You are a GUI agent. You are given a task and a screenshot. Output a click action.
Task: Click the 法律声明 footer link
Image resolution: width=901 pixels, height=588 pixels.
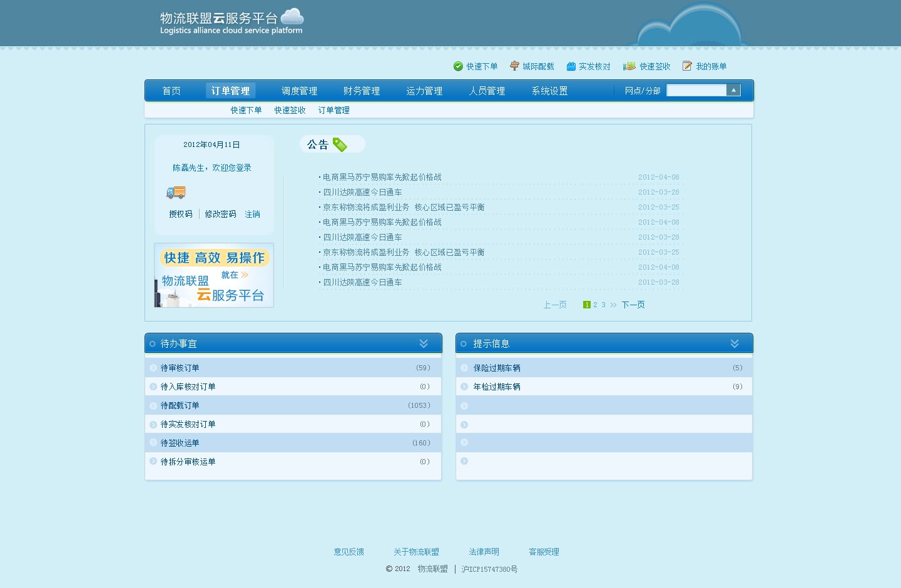point(484,552)
